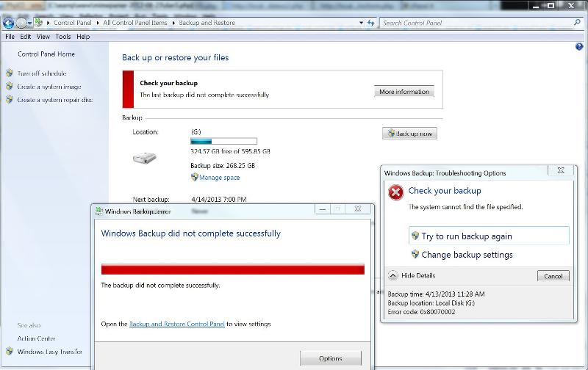Click the Search Control Panel field

click(x=476, y=23)
